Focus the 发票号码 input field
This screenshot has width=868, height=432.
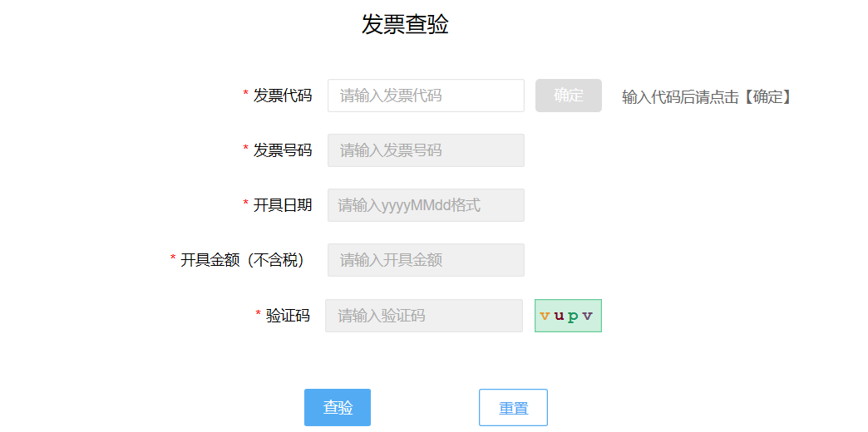point(426,150)
